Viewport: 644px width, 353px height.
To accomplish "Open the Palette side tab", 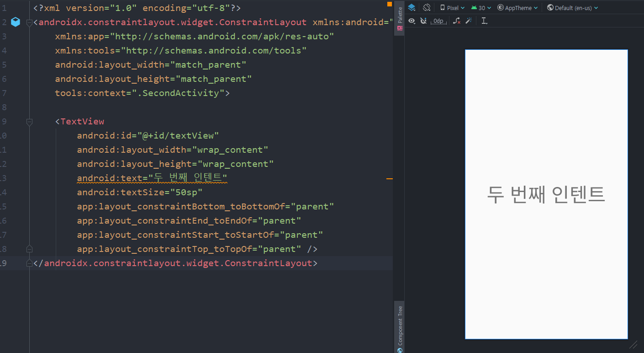I will point(400,18).
